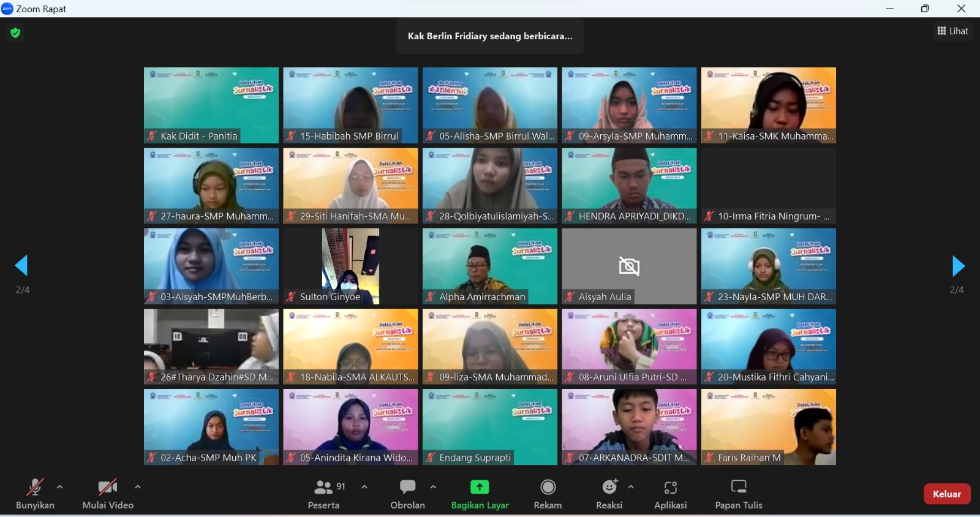Viewport: 980px width, 517px height.
Task: Open audio options arrow next to Bunyikan
Action: click(x=59, y=487)
